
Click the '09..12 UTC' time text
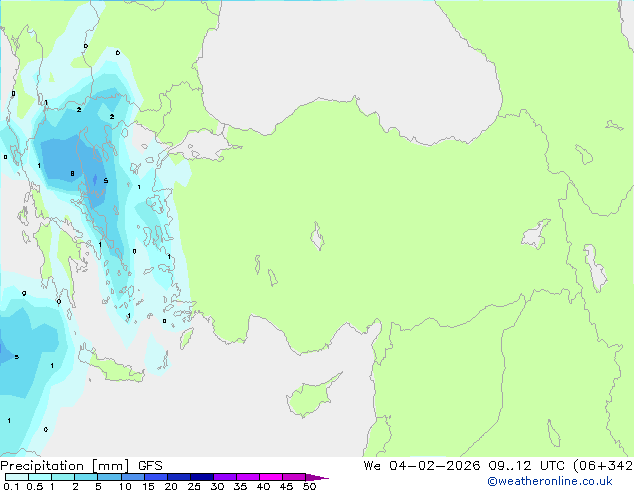pos(526,466)
